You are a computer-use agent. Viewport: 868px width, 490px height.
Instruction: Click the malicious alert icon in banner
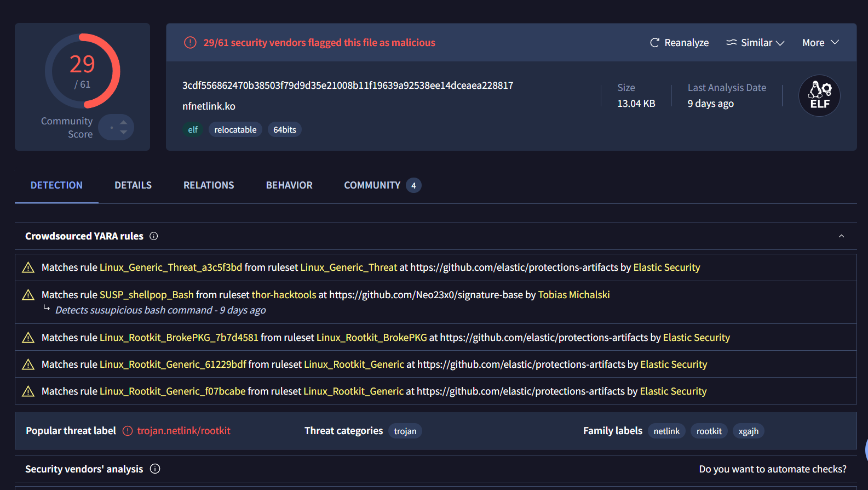click(190, 43)
